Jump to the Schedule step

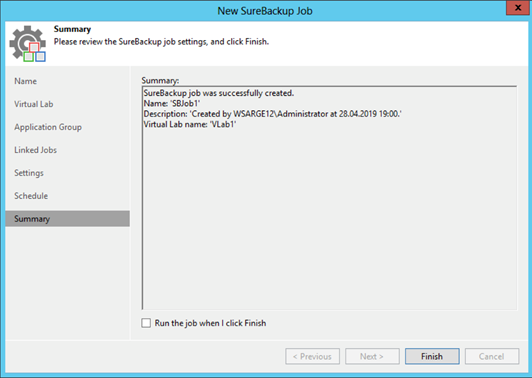point(31,196)
